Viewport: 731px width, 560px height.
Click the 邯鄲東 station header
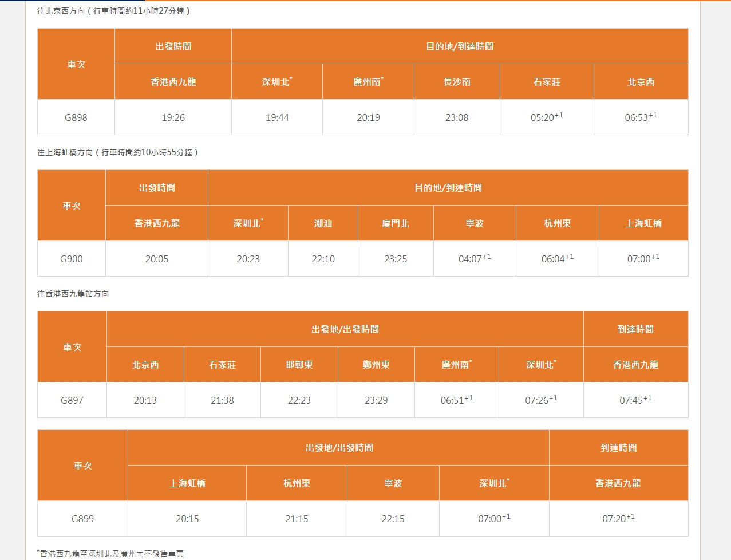coord(299,365)
